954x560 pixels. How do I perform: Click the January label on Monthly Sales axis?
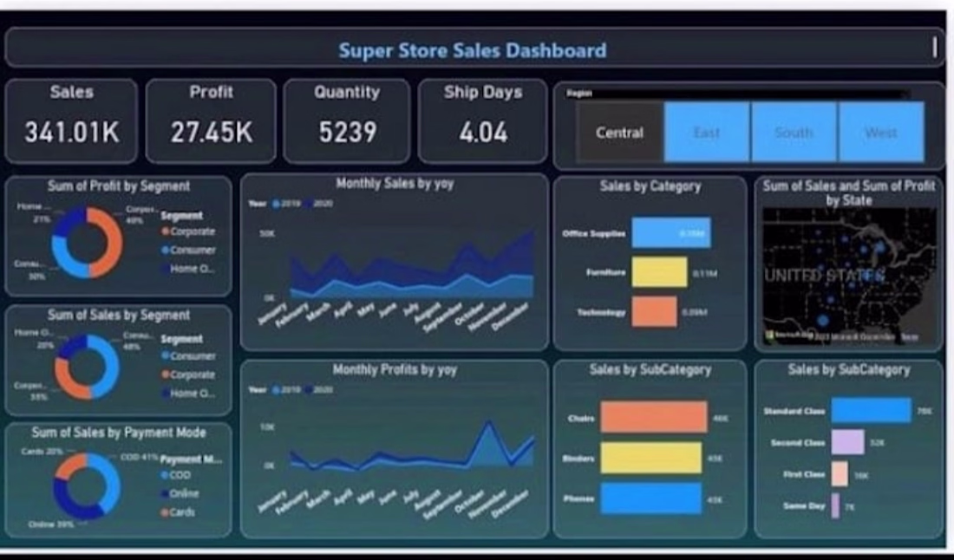[x=271, y=314]
